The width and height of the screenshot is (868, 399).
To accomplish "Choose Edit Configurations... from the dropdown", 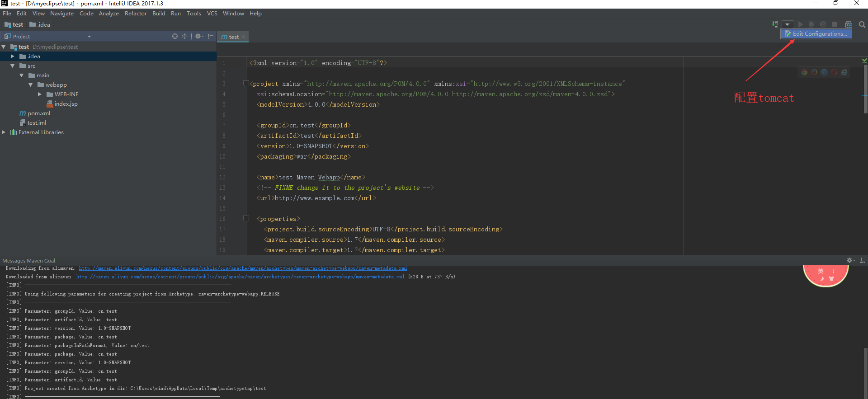I will click(x=816, y=34).
